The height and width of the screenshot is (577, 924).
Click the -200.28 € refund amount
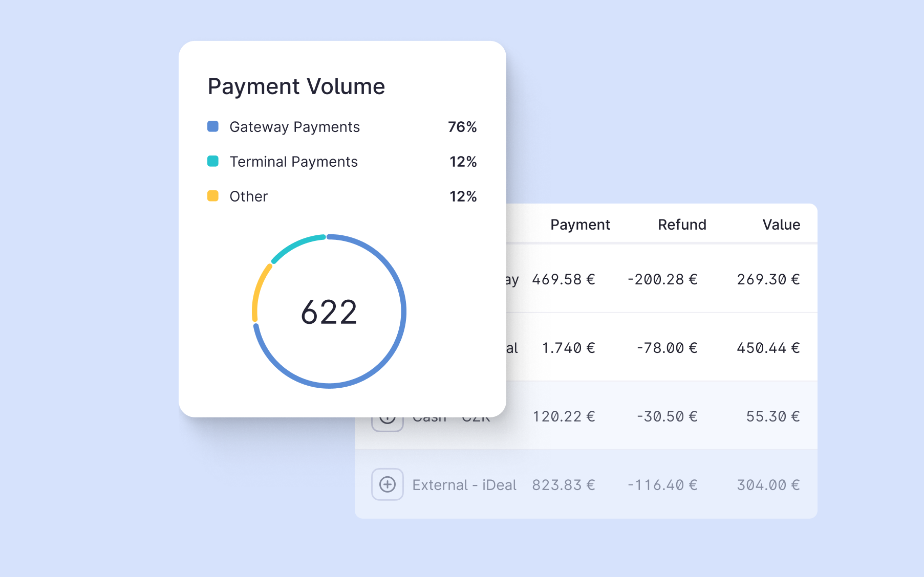click(662, 279)
